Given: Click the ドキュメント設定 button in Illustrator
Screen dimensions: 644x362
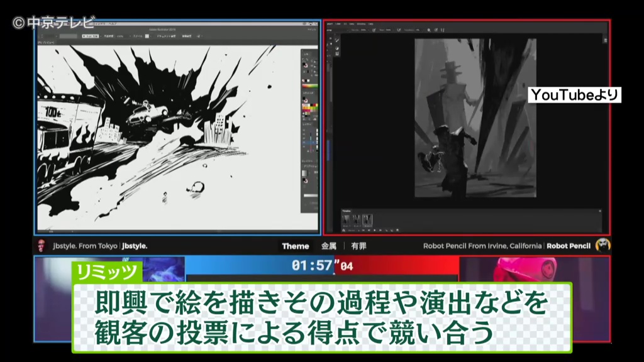Looking at the screenshot, I should point(166,36).
